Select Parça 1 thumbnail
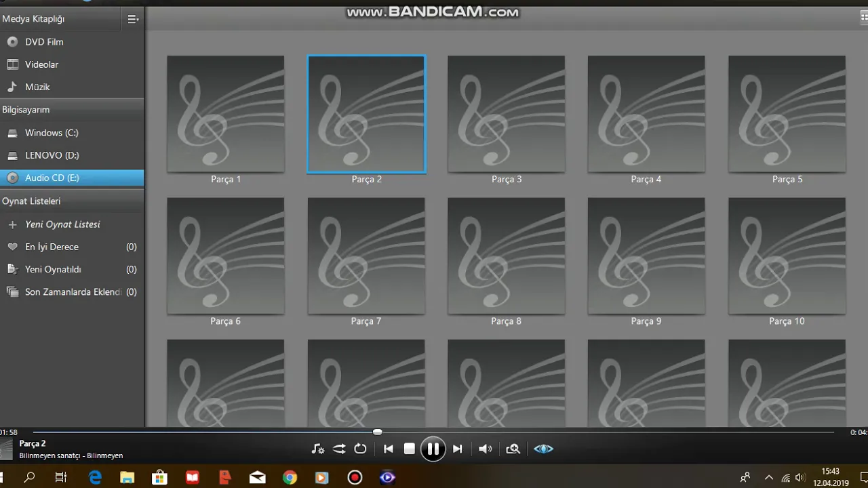The height and width of the screenshot is (488, 868). point(226,114)
